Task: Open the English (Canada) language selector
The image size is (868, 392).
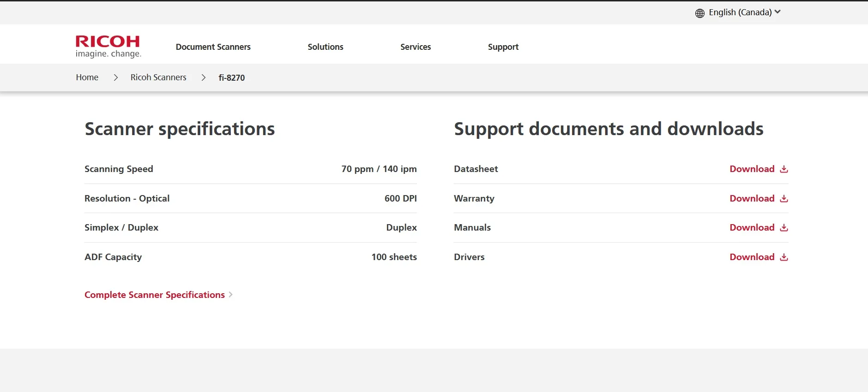Action: point(740,12)
